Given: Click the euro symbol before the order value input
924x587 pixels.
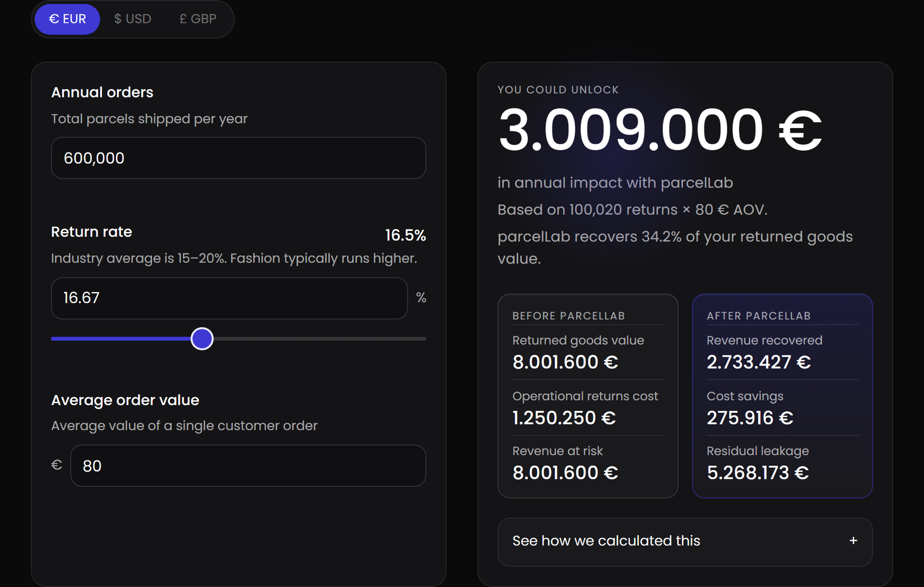Looking at the screenshot, I should 57,465.
